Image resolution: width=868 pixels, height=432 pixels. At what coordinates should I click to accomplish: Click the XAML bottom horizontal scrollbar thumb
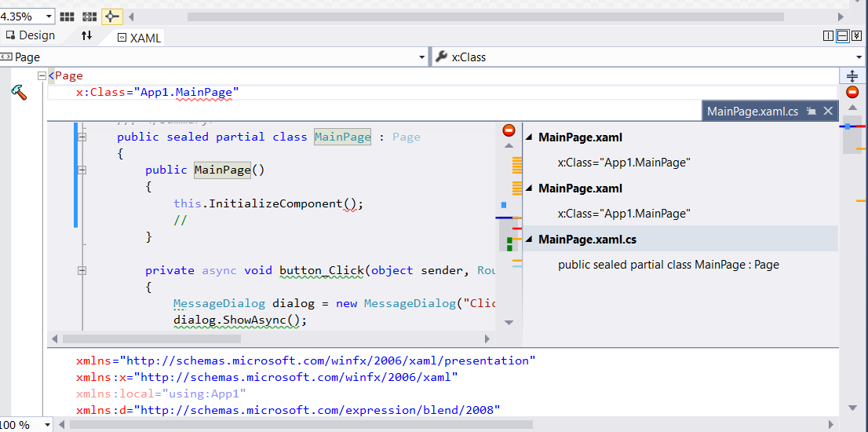pyautogui.click(x=301, y=425)
